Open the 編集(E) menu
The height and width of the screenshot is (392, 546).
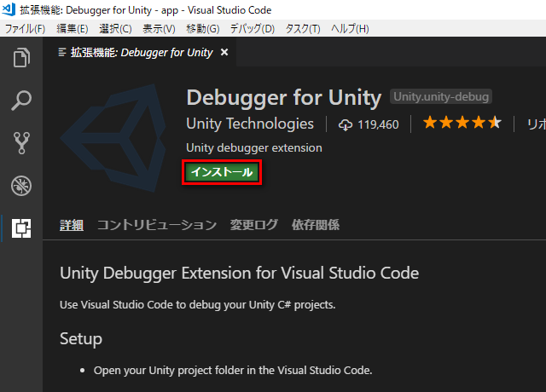click(x=73, y=28)
